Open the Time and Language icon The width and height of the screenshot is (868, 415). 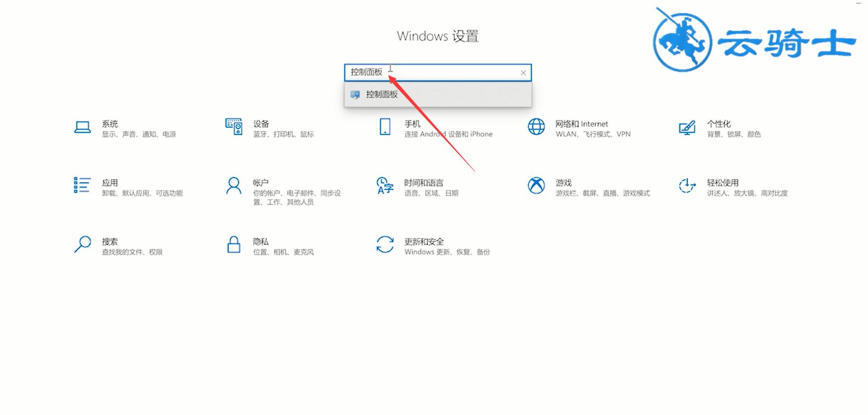pos(385,186)
